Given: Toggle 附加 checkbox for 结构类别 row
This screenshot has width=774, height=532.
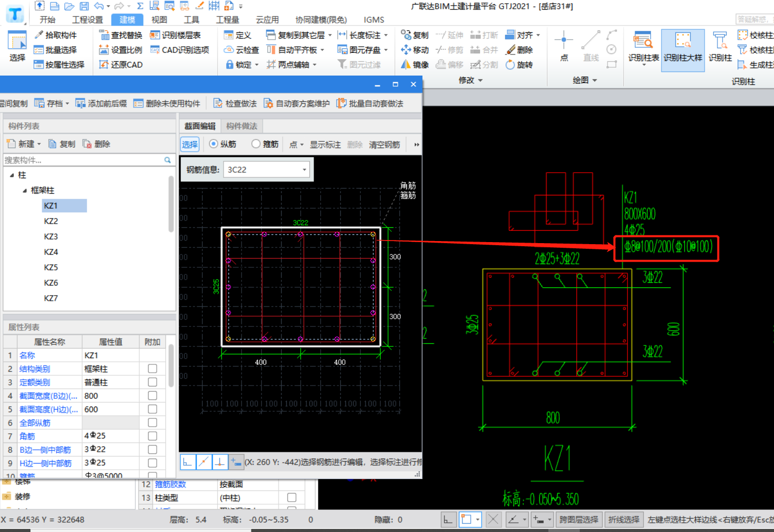Looking at the screenshot, I should (x=152, y=369).
